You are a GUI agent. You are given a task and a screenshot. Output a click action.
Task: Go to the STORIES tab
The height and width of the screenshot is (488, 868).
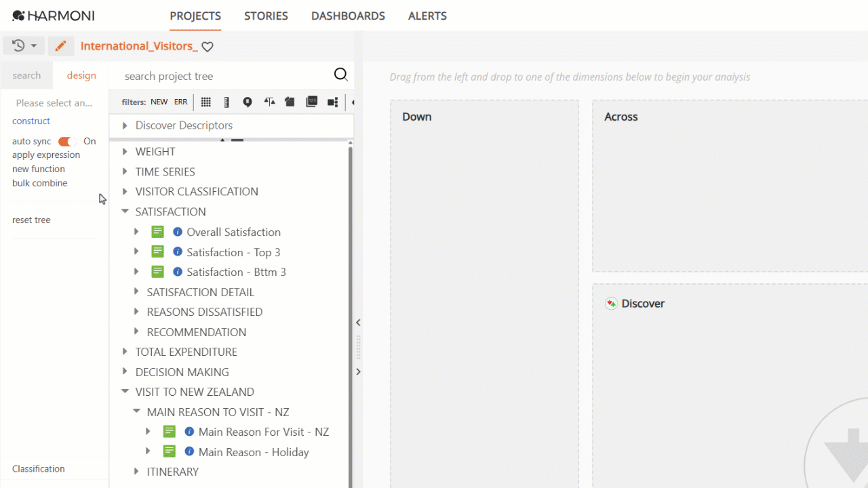point(266,16)
